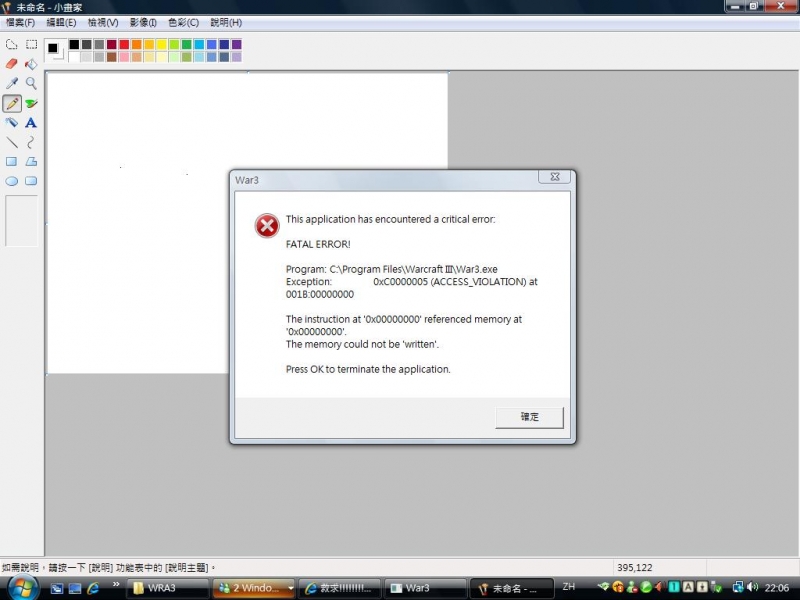Pick the black swatch in top palette row
The image size is (800, 600).
pyautogui.click(x=74, y=44)
